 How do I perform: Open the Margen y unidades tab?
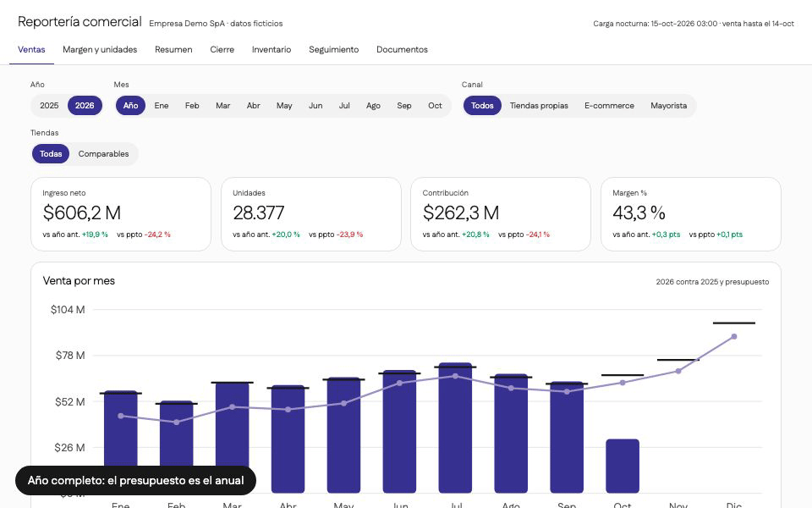100,50
